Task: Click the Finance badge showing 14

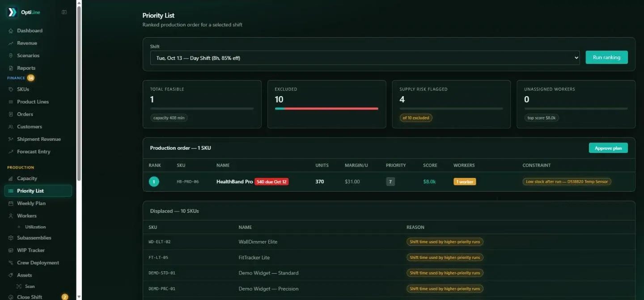Action: [x=31, y=78]
